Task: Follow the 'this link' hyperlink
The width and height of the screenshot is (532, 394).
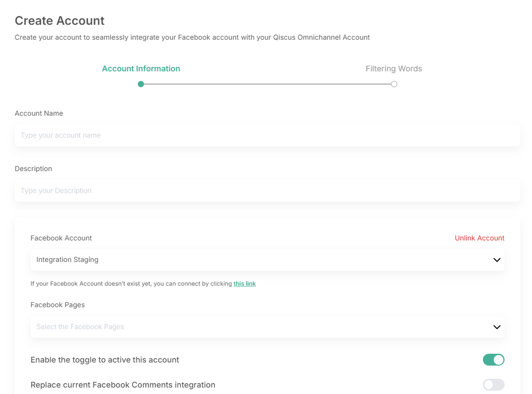Action: [245, 284]
